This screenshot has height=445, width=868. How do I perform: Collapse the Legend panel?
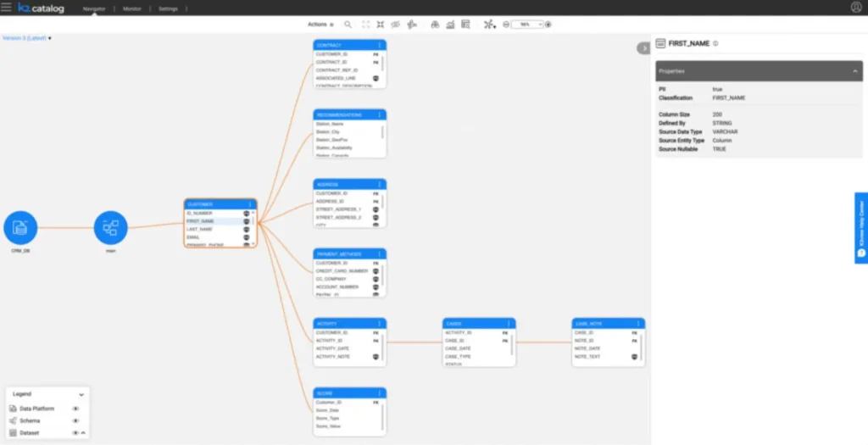pos(81,394)
